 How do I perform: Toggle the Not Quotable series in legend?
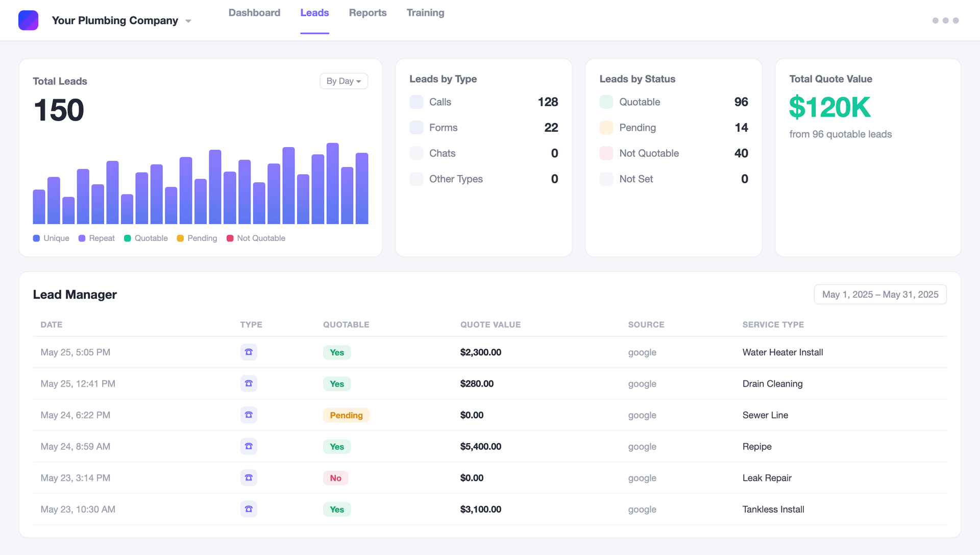point(256,238)
